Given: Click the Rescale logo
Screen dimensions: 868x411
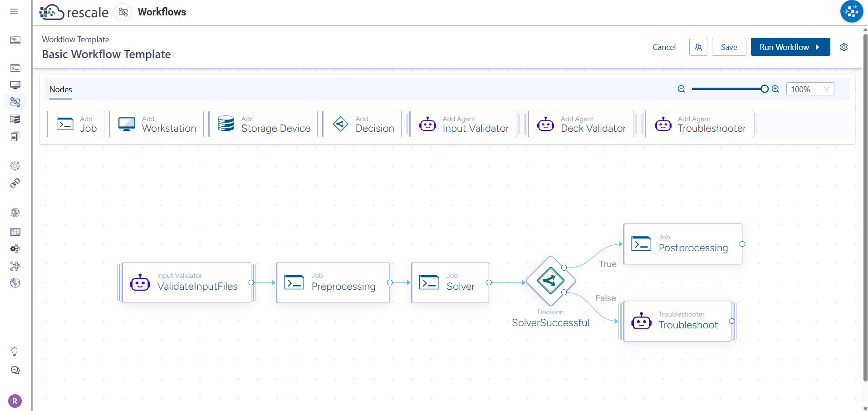Looking at the screenshot, I should (x=74, y=12).
